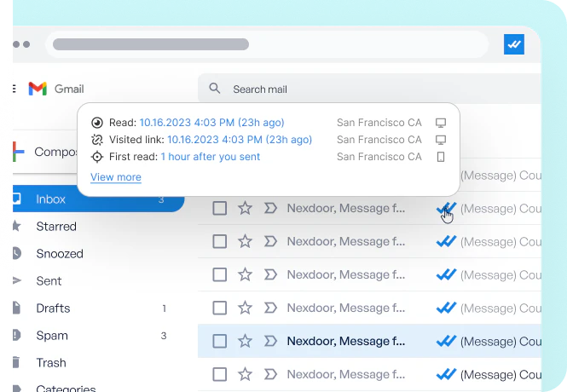567x392 pixels.
Task: Click the warning icon beside Spam
Action: [17, 335]
